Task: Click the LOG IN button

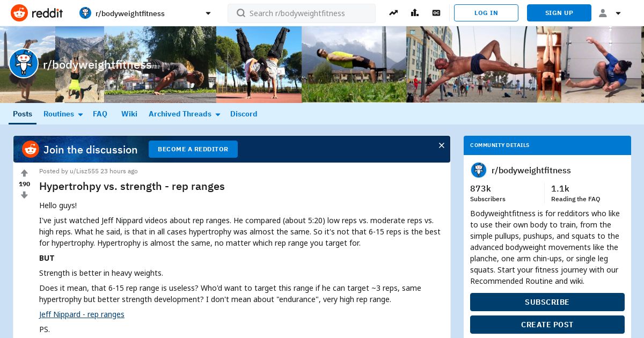Action: (x=486, y=13)
